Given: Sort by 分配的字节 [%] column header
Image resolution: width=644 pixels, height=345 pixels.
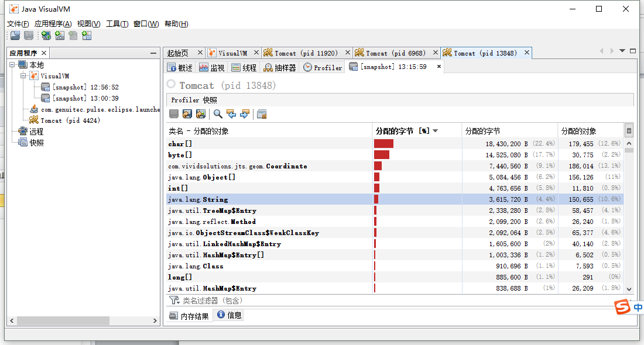Looking at the screenshot, I should point(417,131).
